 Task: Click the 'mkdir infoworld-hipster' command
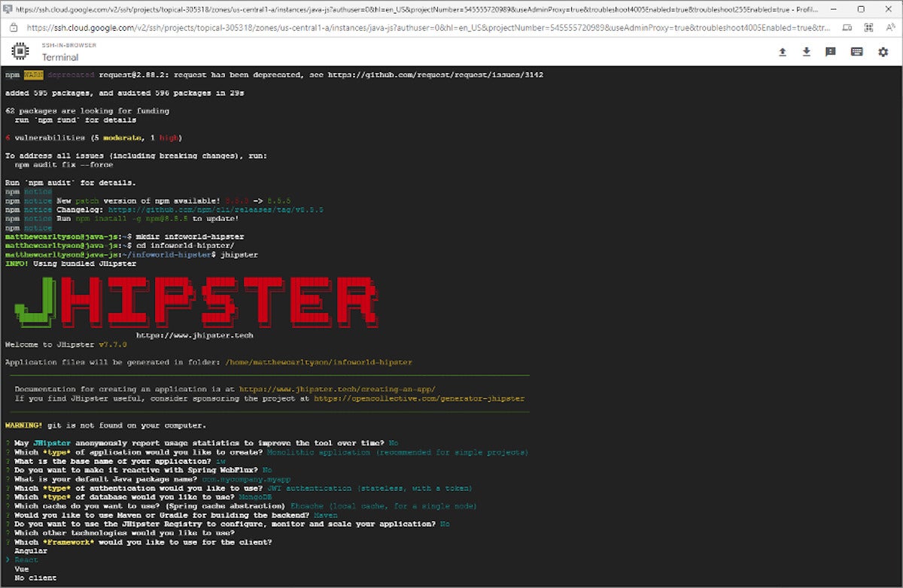[x=190, y=237]
